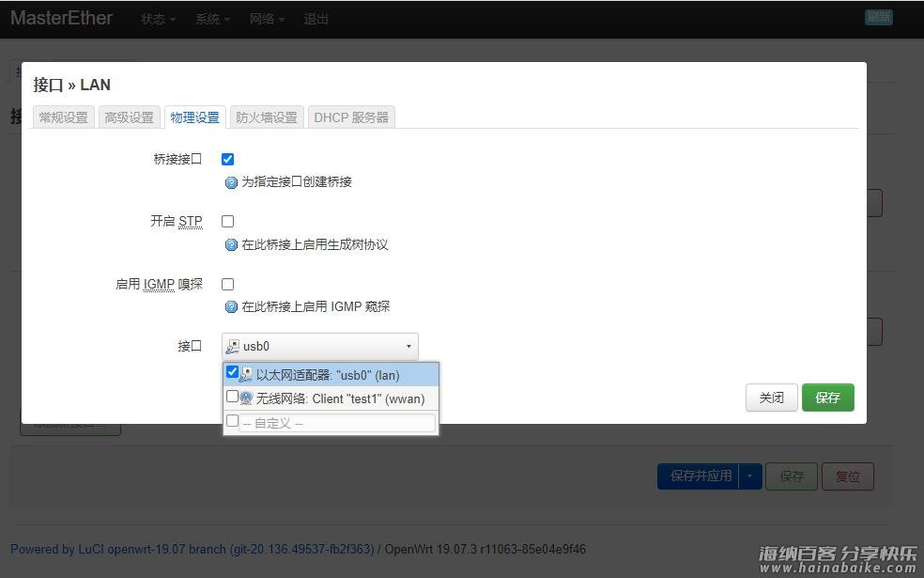Open the 防火墙设置 tab
The image size is (924, 578).
[x=267, y=117]
